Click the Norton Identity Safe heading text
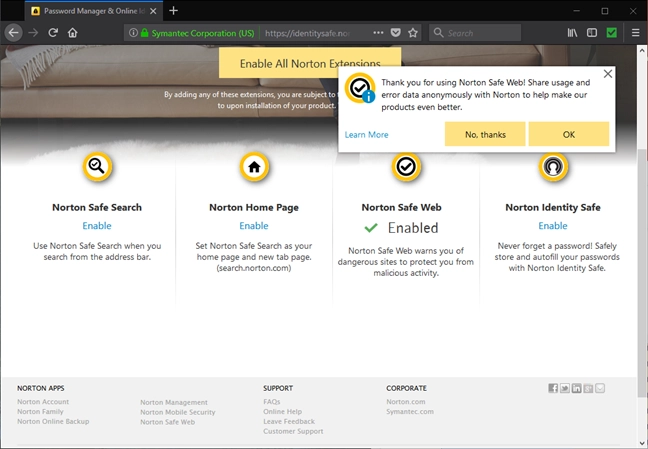Image resolution: width=648 pixels, height=449 pixels. 553,208
